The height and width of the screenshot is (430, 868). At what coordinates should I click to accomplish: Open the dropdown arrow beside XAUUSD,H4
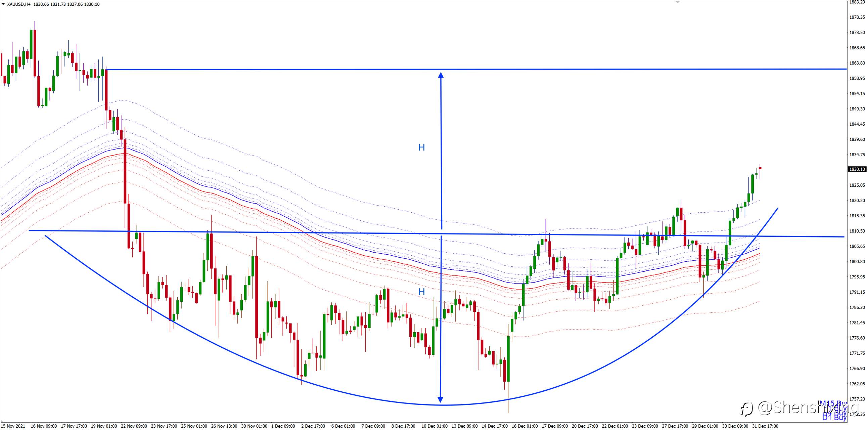pos(3,4)
